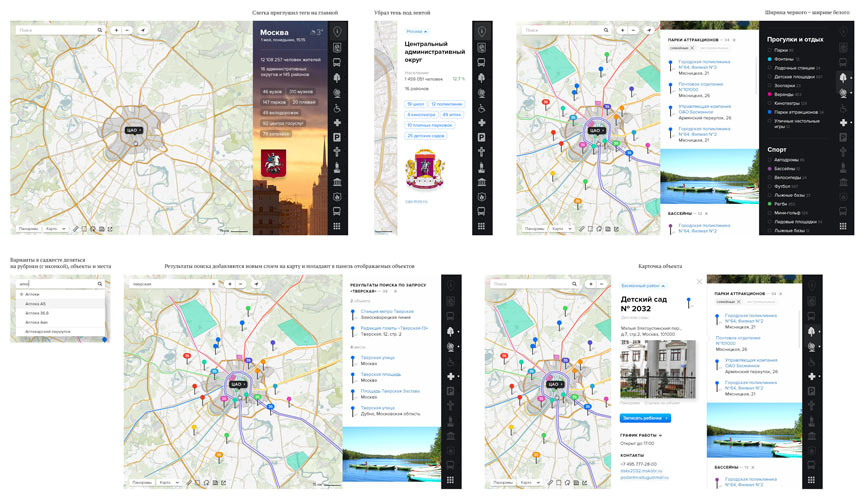
Task: Expand the График работы section
Action: (x=640, y=435)
